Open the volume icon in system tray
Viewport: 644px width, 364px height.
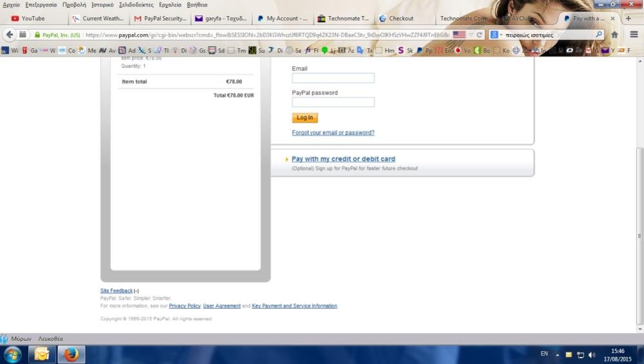point(591,355)
